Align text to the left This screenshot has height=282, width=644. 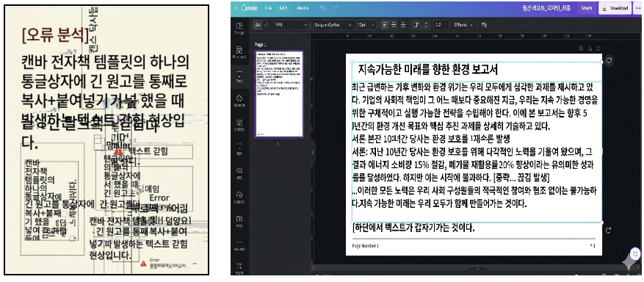click(385, 25)
